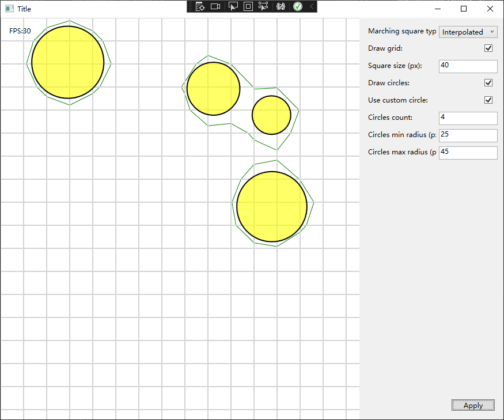Disable the Use custom circle checkbox
Image resolution: width=504 pixels, height=420 pixels.
488,100
